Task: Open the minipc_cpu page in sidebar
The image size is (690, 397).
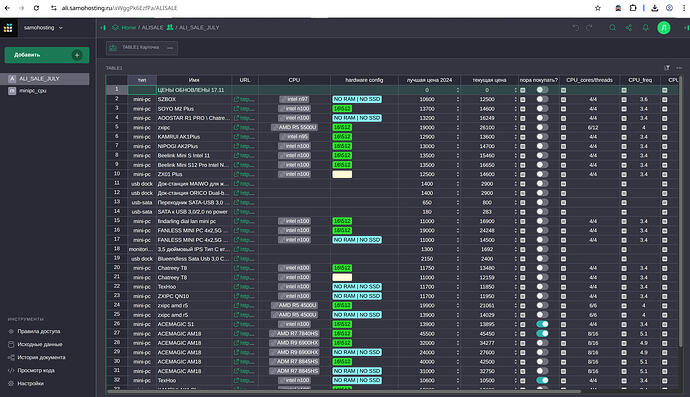Action: 45,91
